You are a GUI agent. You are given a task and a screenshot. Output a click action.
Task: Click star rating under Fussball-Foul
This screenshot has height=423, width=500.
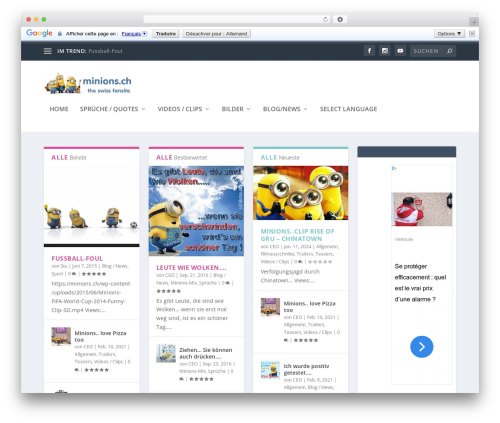(94, 274)
